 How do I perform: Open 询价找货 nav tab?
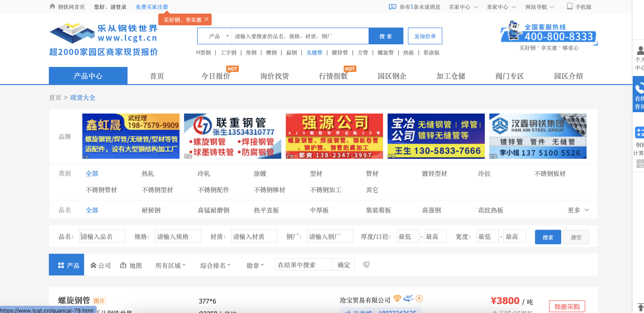274,76
